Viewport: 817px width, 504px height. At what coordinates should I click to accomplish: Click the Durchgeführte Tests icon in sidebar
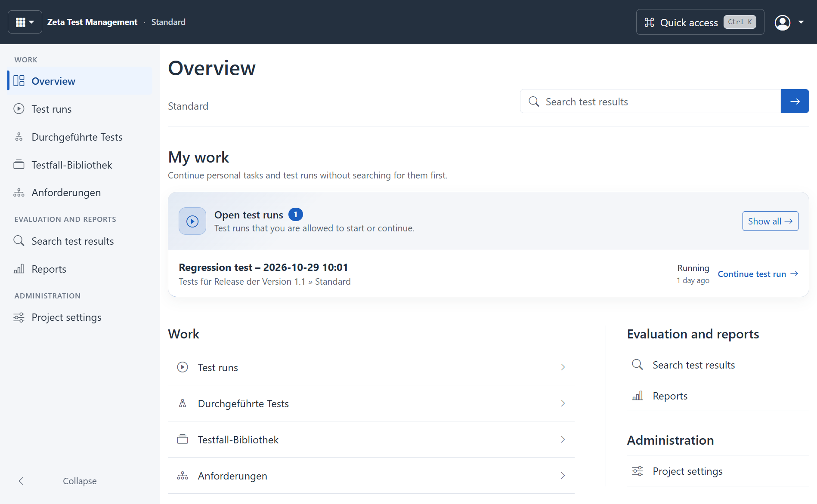pos(19,137)
